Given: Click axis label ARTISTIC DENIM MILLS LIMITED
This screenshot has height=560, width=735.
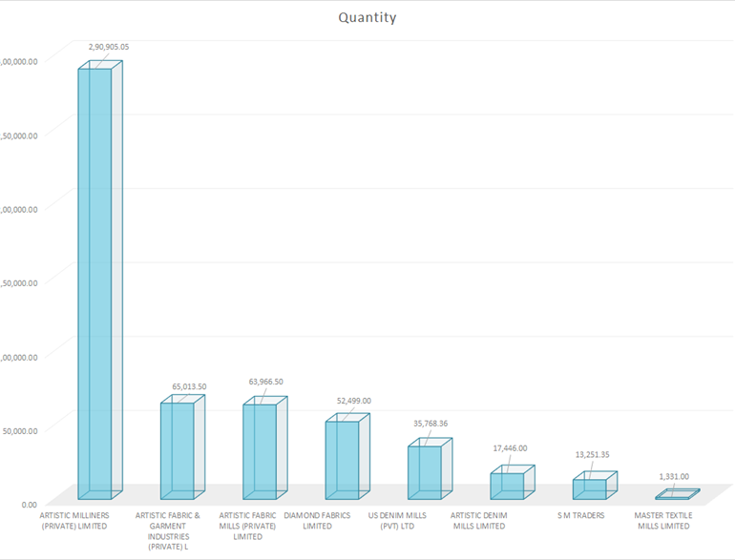Looking at the screenshot, I should point(479,521).
